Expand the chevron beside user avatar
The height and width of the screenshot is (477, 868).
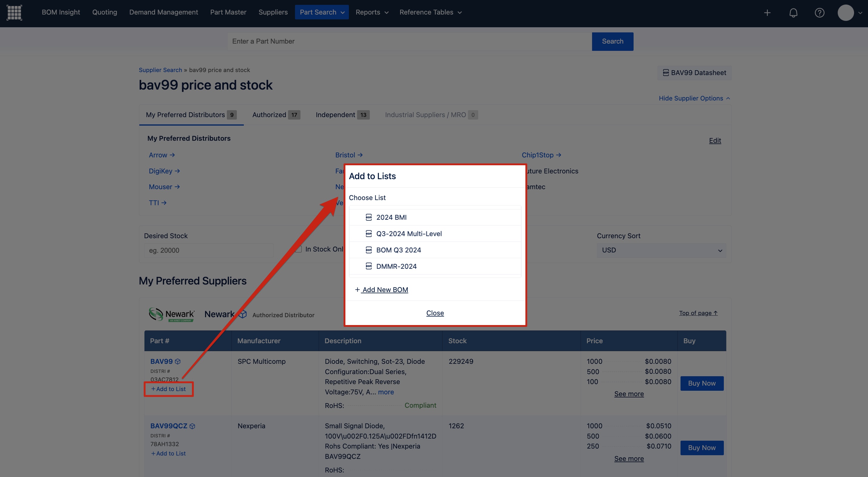(x=860, y=13)
